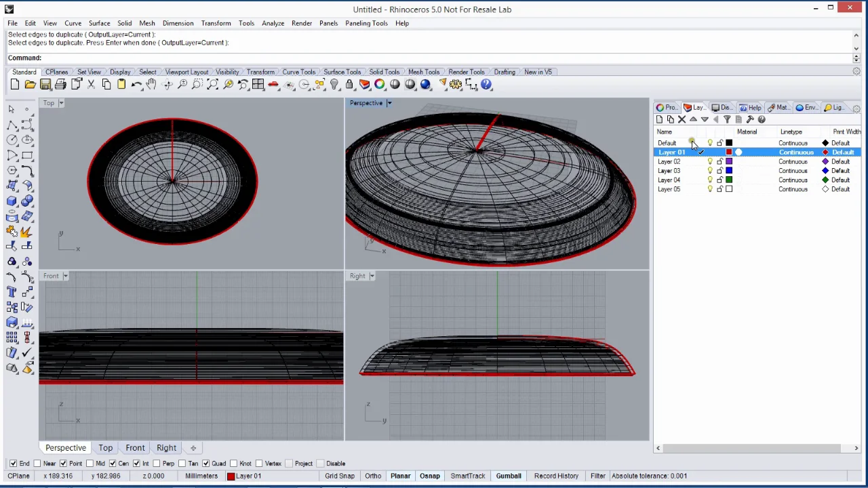
Task: Click the blue Render sphere icon
Action: pyautogui.click(x=425, y=85)
